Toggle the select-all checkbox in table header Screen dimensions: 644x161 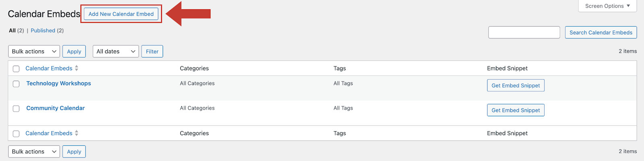point(16,69)
